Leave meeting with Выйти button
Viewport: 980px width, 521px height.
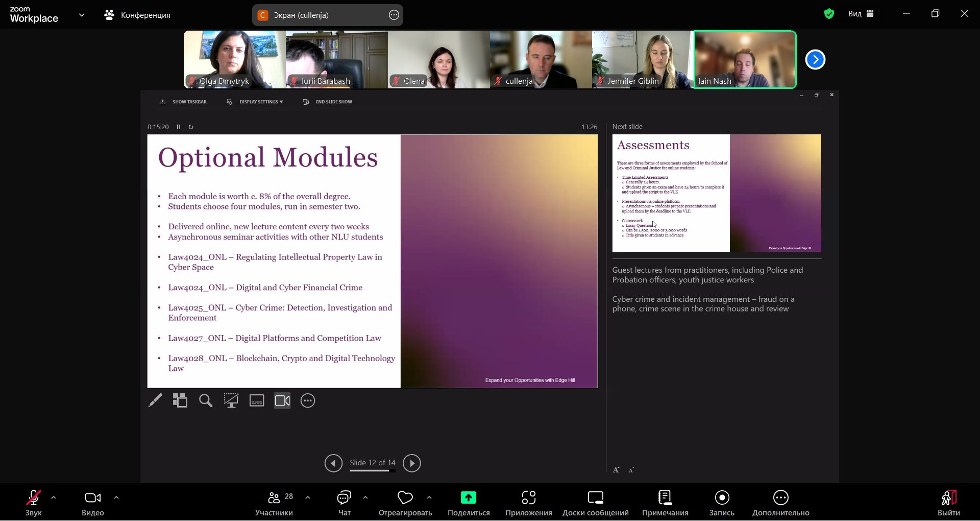[948, 503]
